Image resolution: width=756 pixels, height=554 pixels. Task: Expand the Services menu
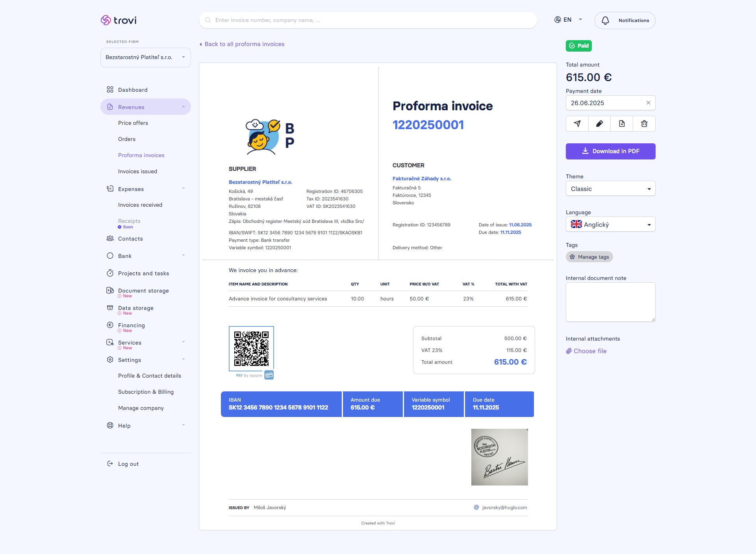146,343
